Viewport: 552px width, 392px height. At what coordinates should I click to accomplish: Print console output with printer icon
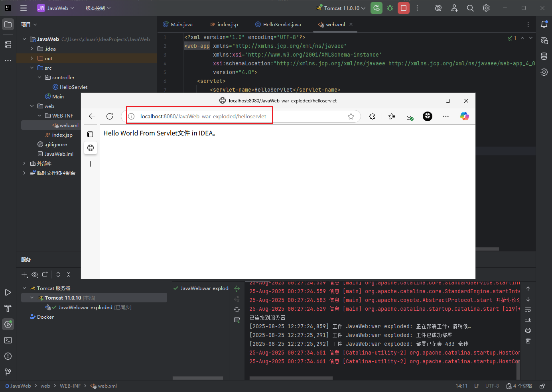click(528, 330)
